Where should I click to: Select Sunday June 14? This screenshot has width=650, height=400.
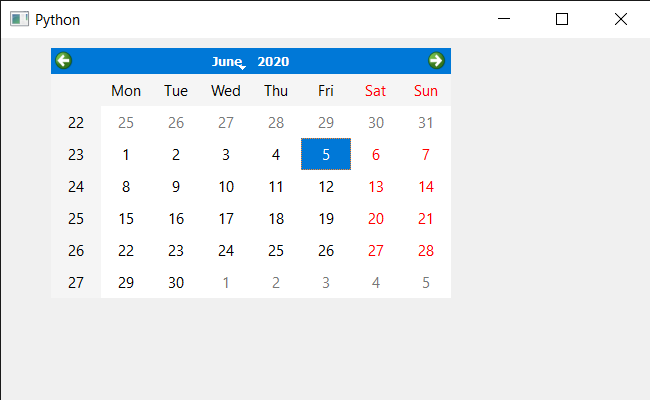click(426, 187)
